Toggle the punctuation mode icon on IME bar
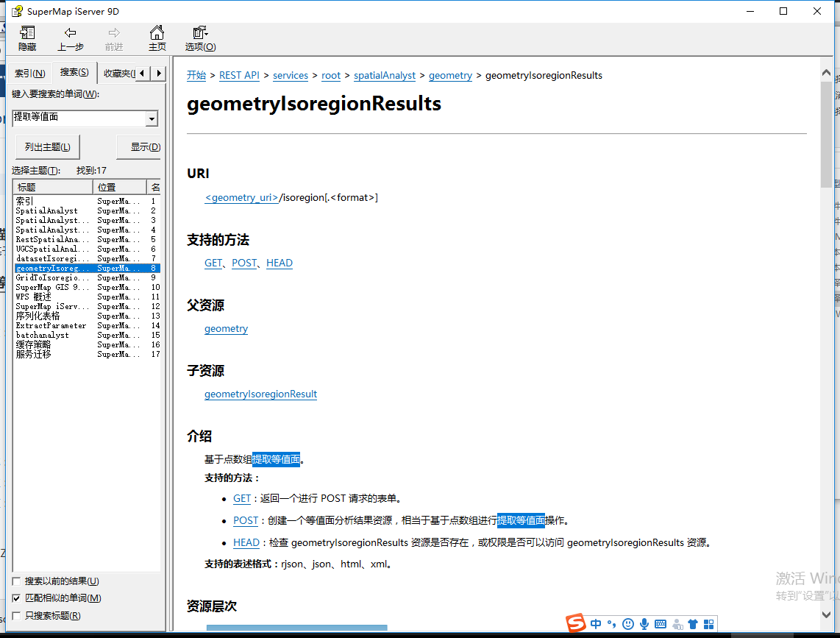 click(611, 624)
